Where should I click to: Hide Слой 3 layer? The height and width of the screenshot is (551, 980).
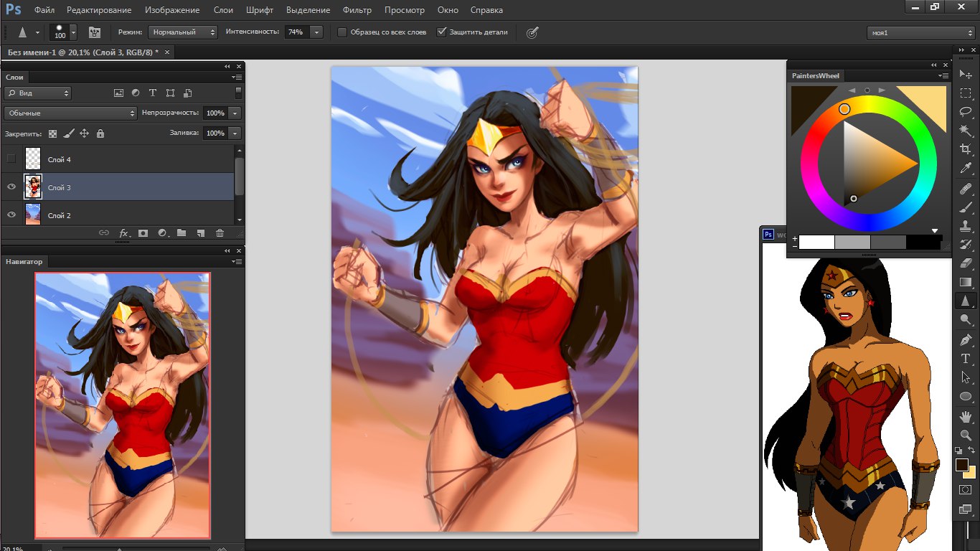pos(11,187)
